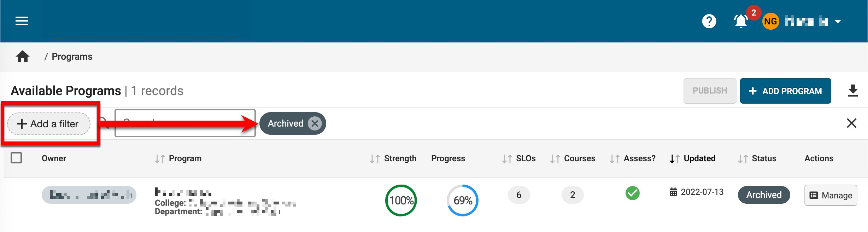Click the NG user avatar
868x232 pixels.
pos(770,22)
